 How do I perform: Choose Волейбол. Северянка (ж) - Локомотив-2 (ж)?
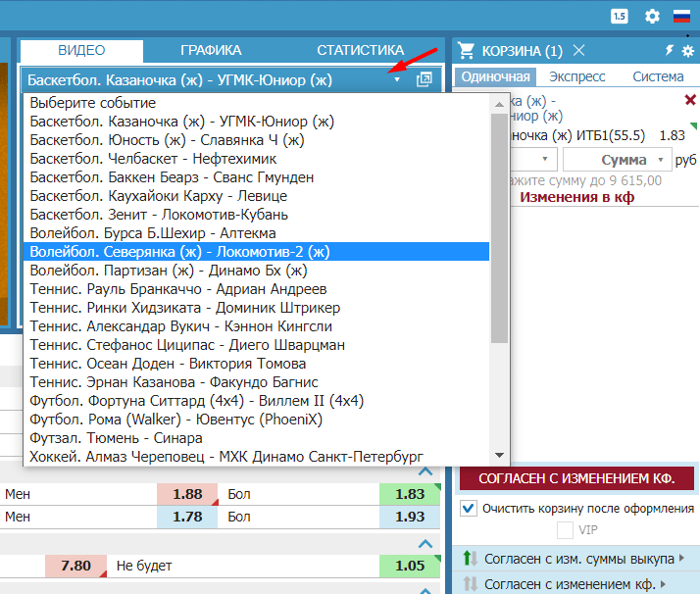(256, 252)
